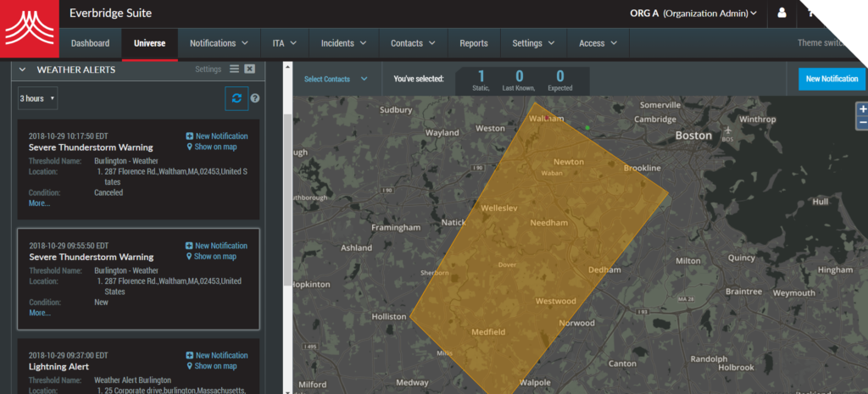The width and height of the screenshot is (868, 394).
Task: Zoom out on the map
Action: coord(862,122)
